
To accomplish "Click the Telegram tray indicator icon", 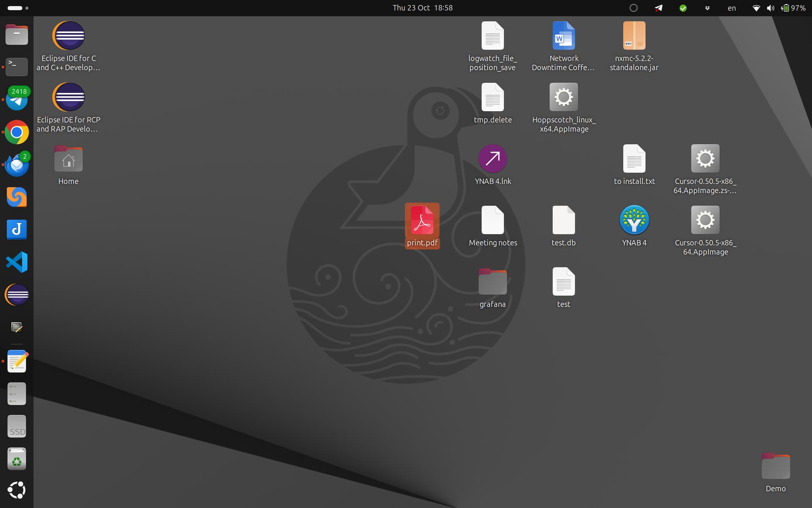I will pyautogui.click(x=658, y=8).
